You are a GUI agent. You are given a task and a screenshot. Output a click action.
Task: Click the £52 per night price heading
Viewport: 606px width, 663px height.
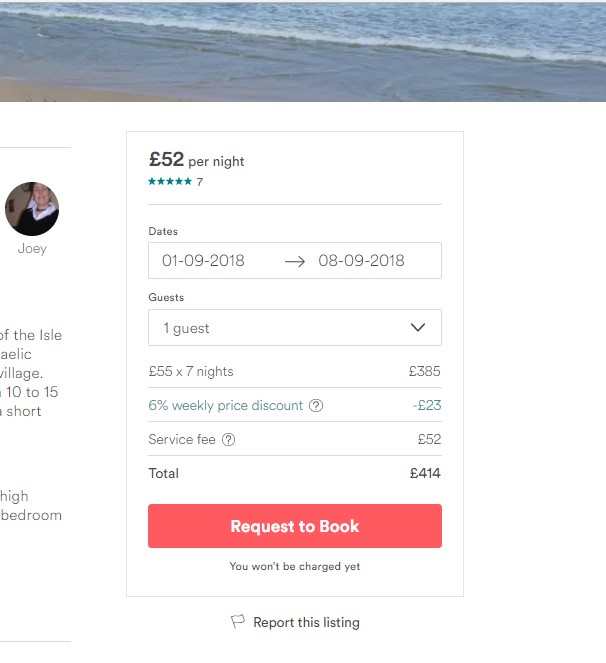(197, 160)
